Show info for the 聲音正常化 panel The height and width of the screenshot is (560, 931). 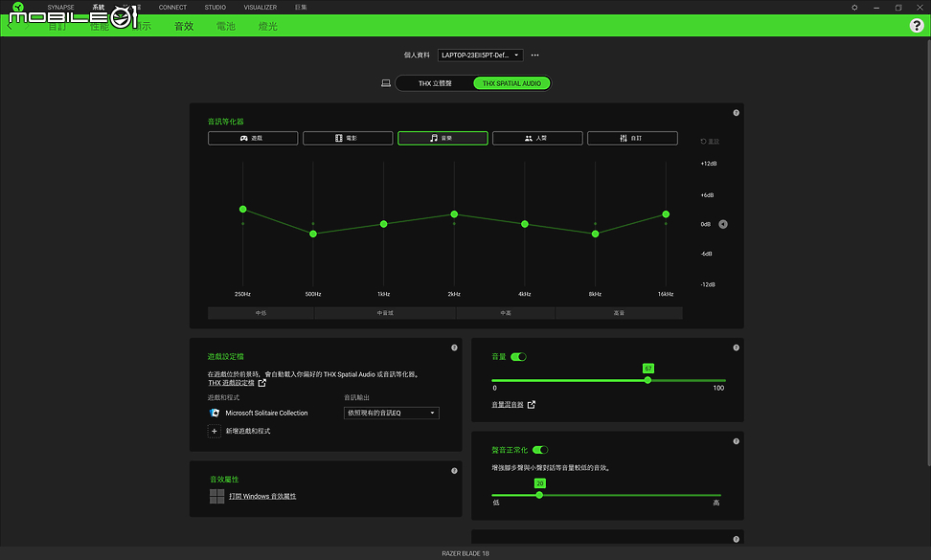[737, 441]
